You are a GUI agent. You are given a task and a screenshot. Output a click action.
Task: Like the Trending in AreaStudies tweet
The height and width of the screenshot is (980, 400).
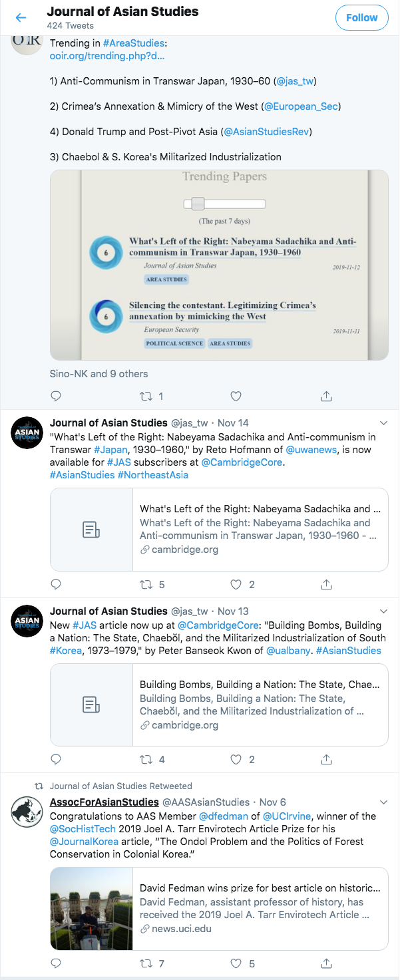click(236, 397)
